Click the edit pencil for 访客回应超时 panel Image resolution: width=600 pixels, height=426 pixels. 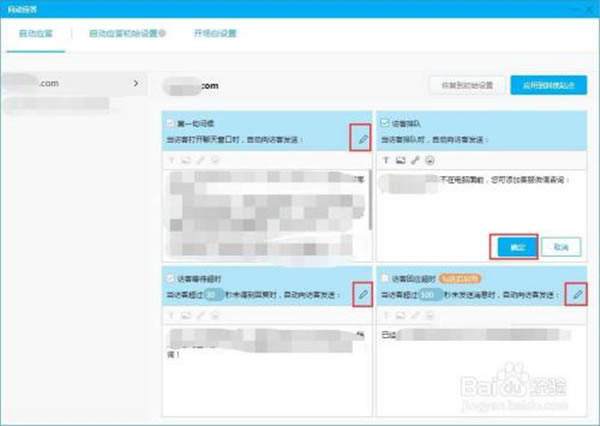coord(576,294)
